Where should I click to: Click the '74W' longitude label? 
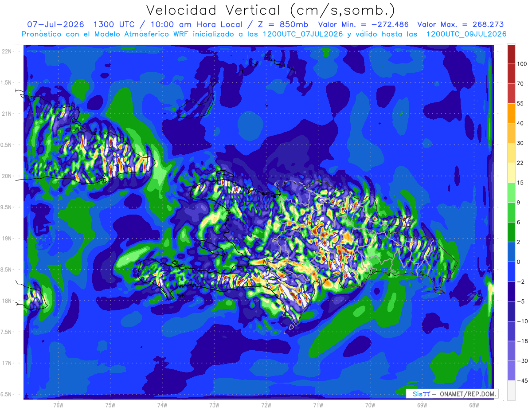pos(162,405)
